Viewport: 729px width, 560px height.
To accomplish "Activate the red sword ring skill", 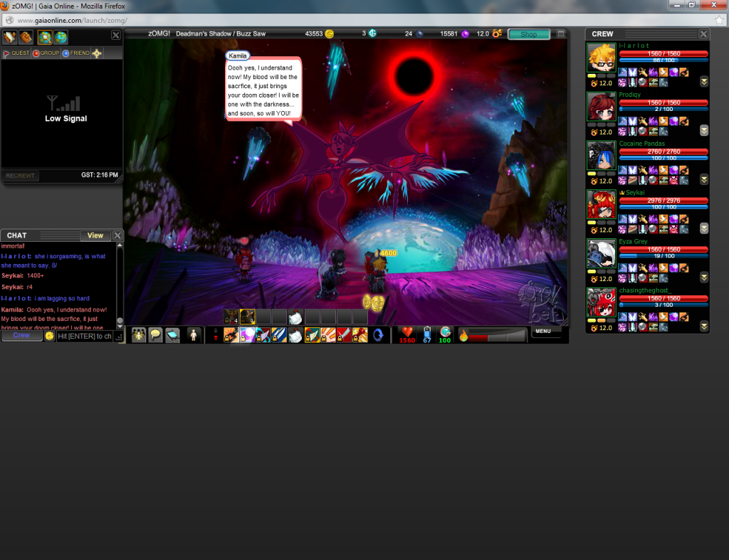I will 344,334.
